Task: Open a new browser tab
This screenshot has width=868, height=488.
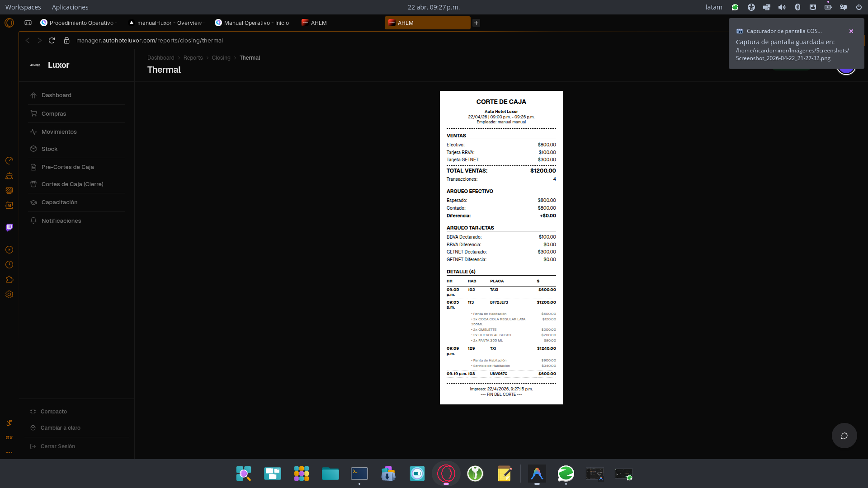Action: [x=476, y=23]
